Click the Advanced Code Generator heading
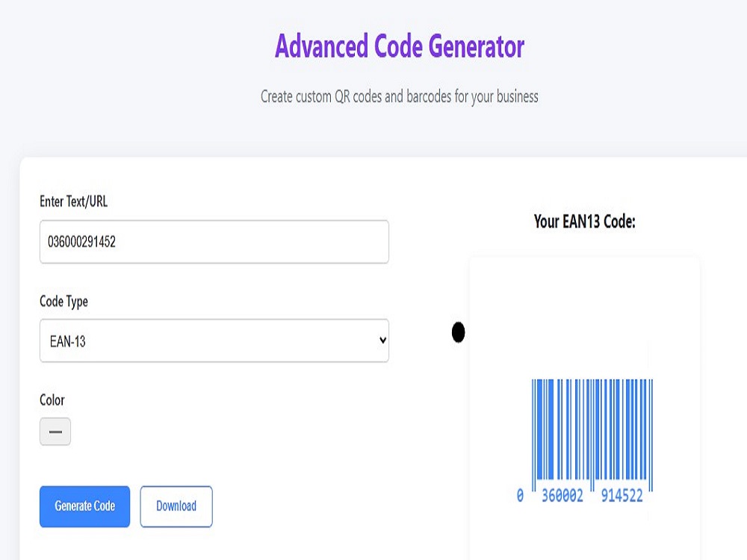The width and height of the screenshot is (747, 560). [x=399, y=46]
